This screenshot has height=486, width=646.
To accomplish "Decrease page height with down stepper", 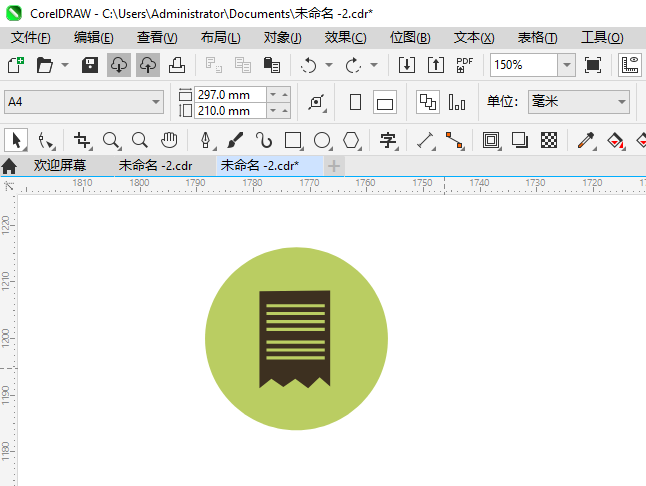I will tap(273, 111).
